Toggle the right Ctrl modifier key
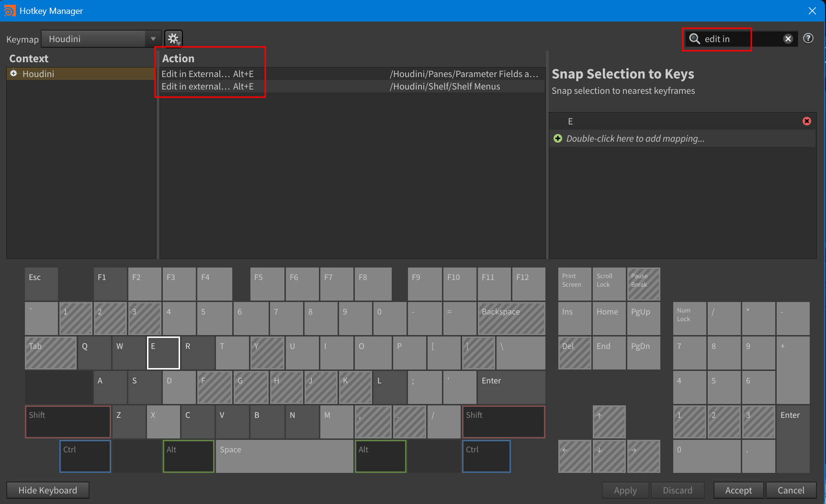This screenshot has height=504, width=826. click(487, 456)
